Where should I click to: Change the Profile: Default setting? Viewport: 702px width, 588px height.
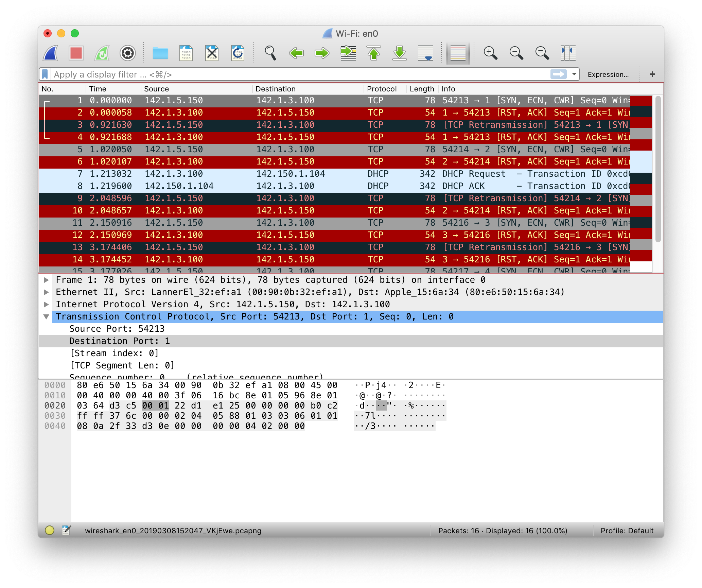pos(627,531)
